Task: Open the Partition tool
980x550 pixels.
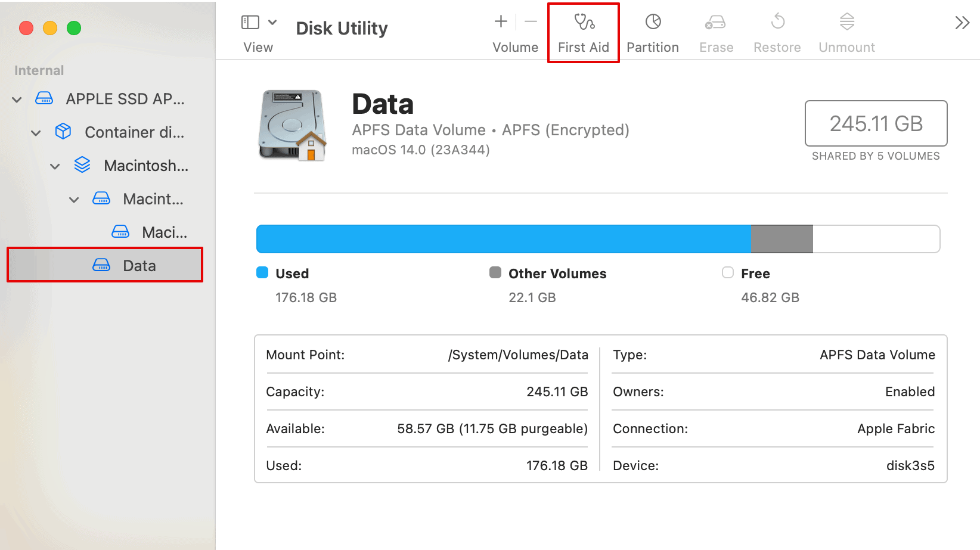Action: (653, 33)
